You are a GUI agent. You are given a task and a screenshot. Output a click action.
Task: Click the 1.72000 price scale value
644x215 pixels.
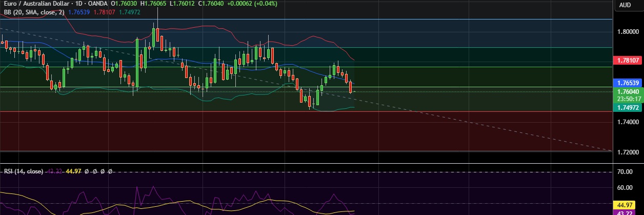628,153
